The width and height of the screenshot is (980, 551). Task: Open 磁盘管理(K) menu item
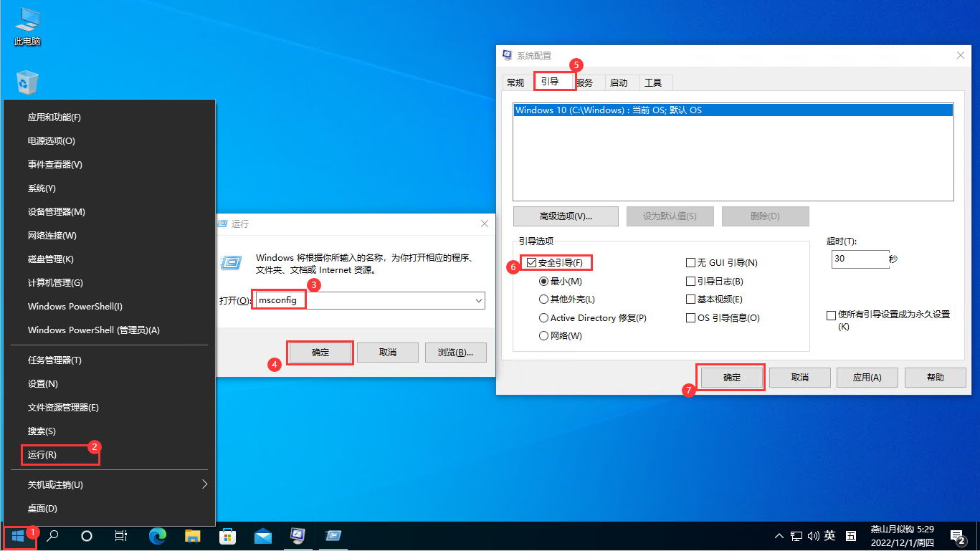[109, 259]
